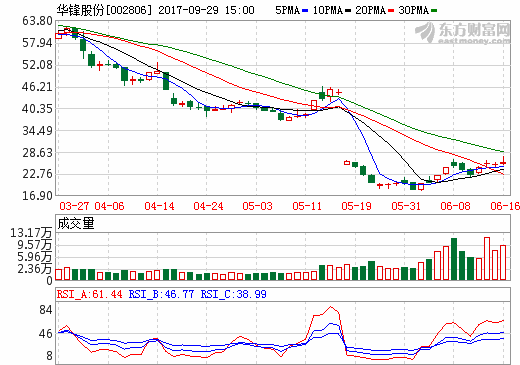Click the 10PMA legend label
Image resolution: width=520 pixels, height=365 pixels.
[328, 10]
